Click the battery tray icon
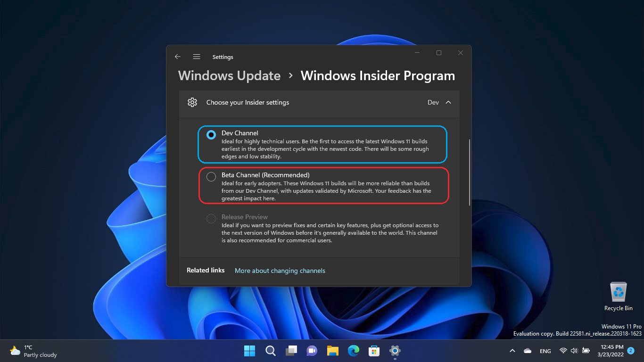 tap(586, 351)
